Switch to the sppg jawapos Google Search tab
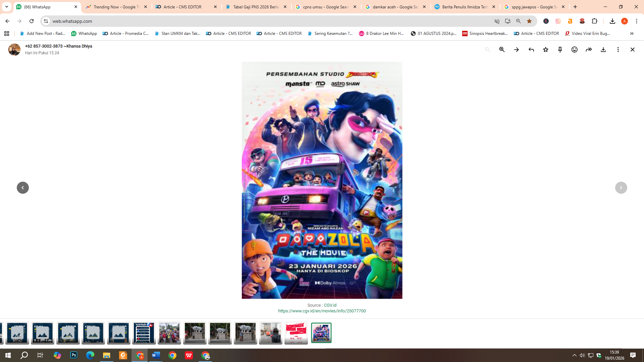Screen dimensions: 644x362 pos(535,7)
